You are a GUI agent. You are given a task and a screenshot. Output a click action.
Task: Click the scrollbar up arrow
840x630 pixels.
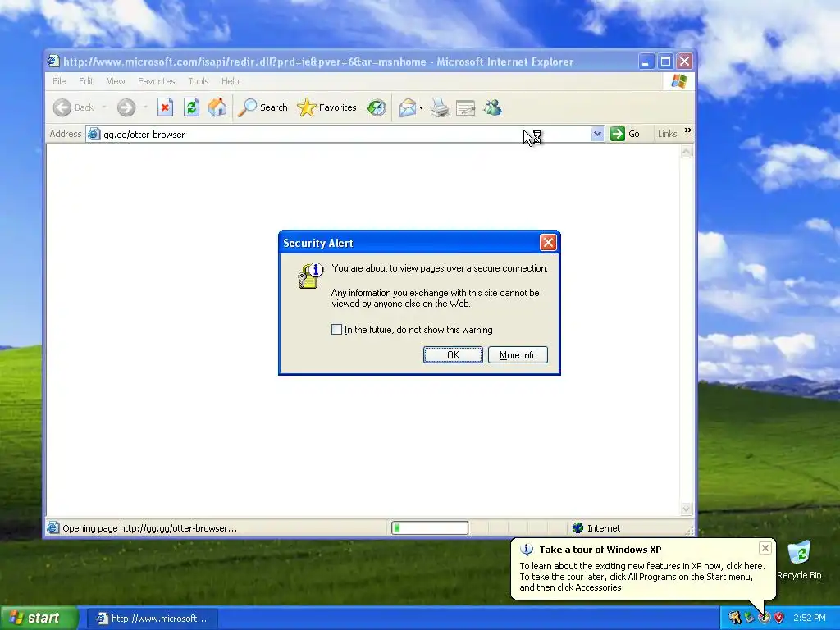[x=687, y=152]
